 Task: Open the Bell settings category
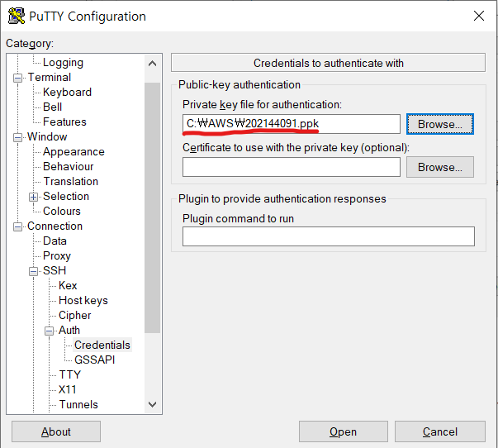click(x=52, y=107)
